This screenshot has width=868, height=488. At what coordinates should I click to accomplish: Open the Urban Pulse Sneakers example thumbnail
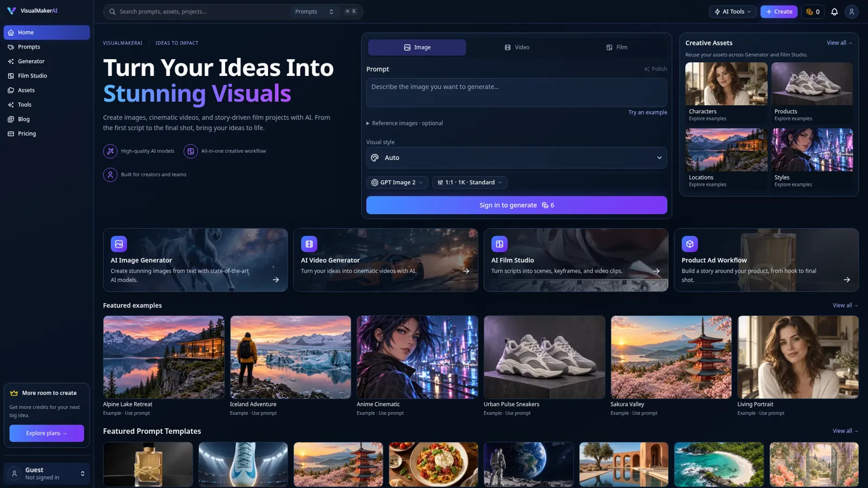pyautogui.click(x=544, y=357)
